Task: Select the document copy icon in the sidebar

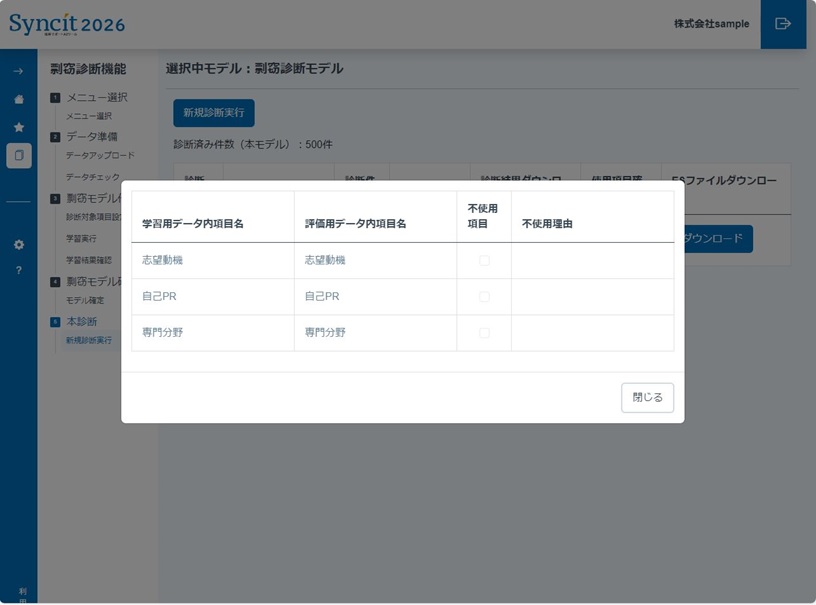Action: point(18,155)
